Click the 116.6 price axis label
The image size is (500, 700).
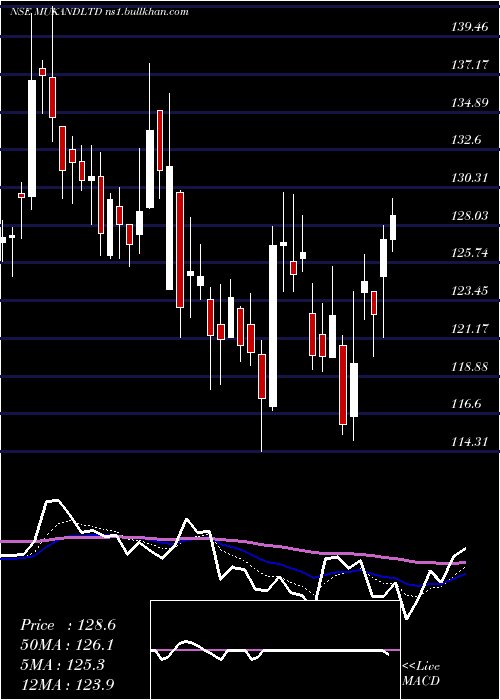tap(467, 404)
